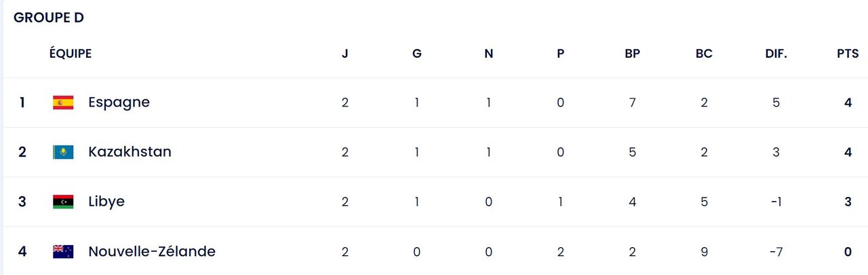Click the Spain flag icon
This screenshot has width=868, height=275.
[x=63, y=103]
